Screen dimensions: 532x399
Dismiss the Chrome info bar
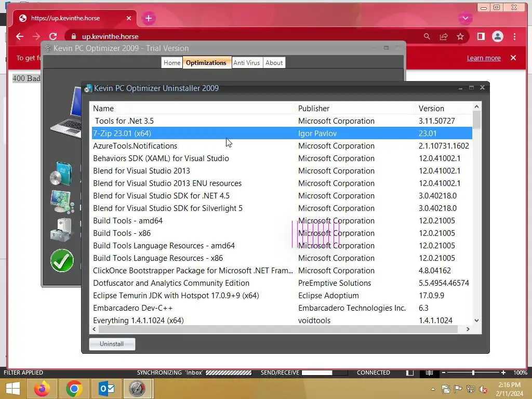[513, 58]
